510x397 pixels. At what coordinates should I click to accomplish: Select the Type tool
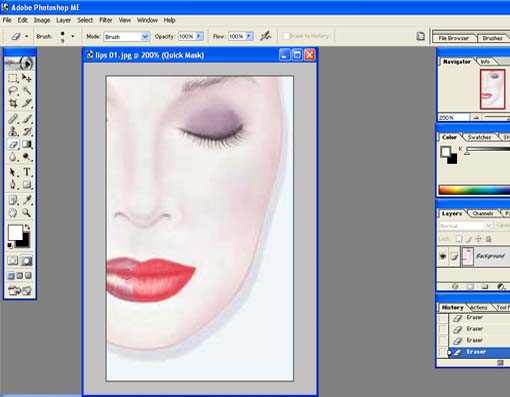click(27, 172)
